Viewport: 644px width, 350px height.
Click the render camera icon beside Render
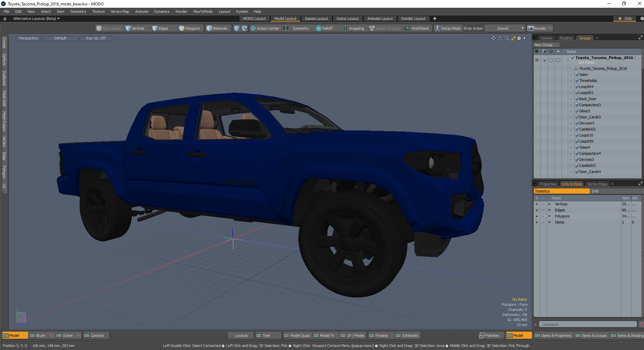(x=531, y=28)
